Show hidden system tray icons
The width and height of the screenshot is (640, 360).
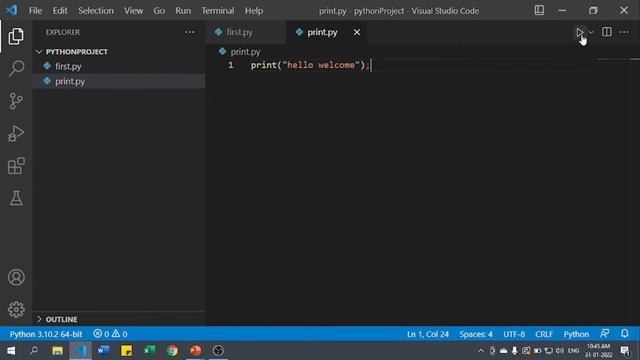coord(481,351)
